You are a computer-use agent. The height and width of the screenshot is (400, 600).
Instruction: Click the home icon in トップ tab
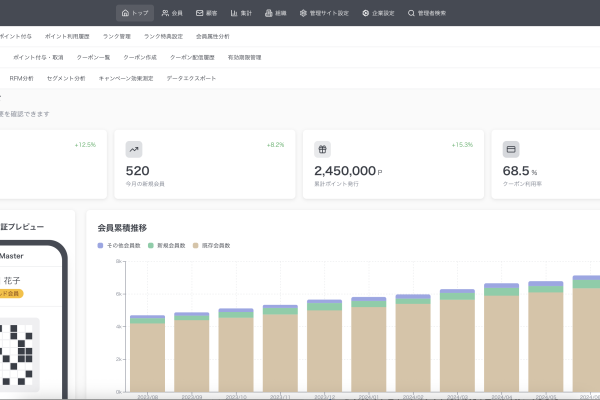pos(124,13)
